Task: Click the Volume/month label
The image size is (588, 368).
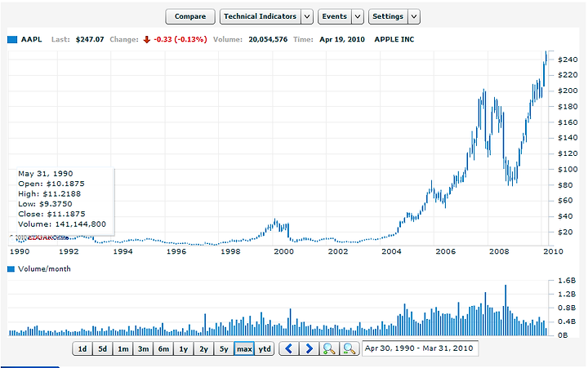Action: tap(44, 268)
